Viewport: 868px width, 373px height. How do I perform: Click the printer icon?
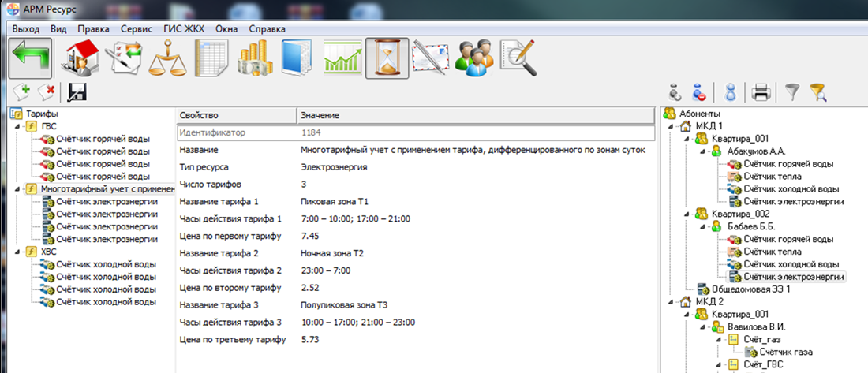pyautogui.click(x=761, y=93)
